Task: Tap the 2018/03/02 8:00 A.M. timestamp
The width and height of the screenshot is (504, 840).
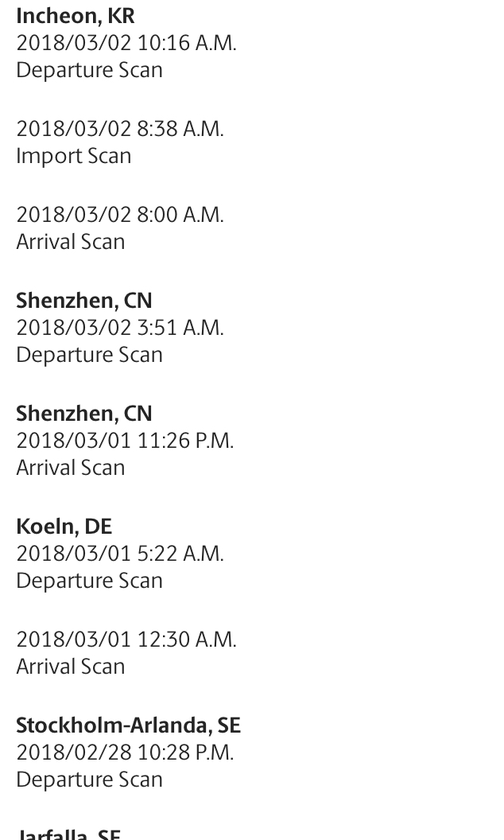Action: [120, 214]
